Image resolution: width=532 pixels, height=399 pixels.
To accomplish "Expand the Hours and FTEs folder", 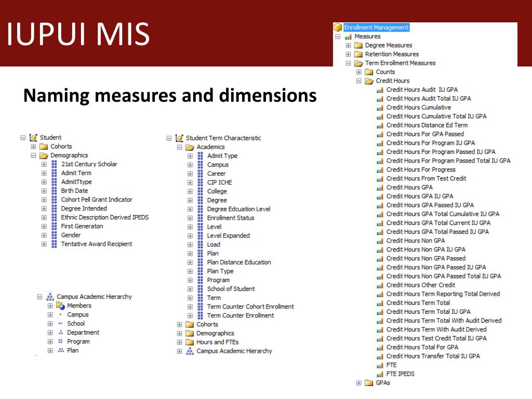I will [179, 342].
